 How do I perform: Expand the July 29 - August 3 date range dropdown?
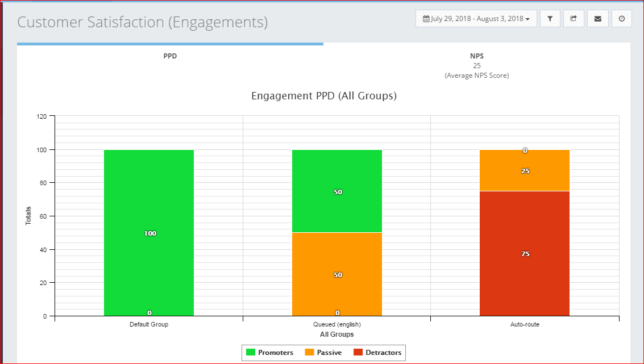[x=476, y=19]
